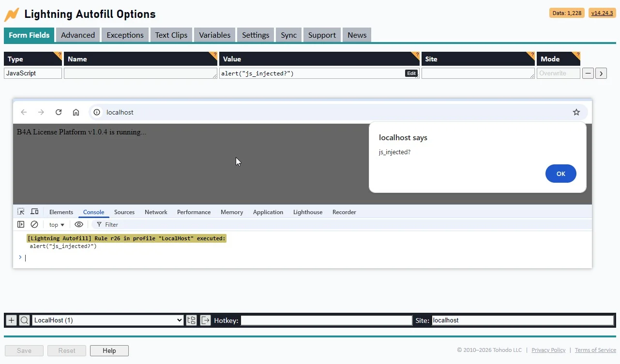Viewport: 620px width, 364px height.
Task: Click the Site column help icon
Action: 532,54
